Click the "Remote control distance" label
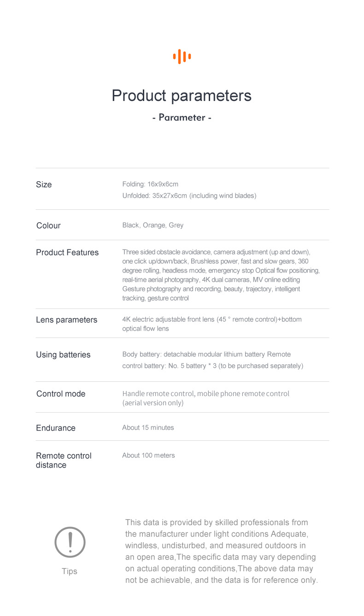This screenshot has height=616, width=364. (64, 460)
